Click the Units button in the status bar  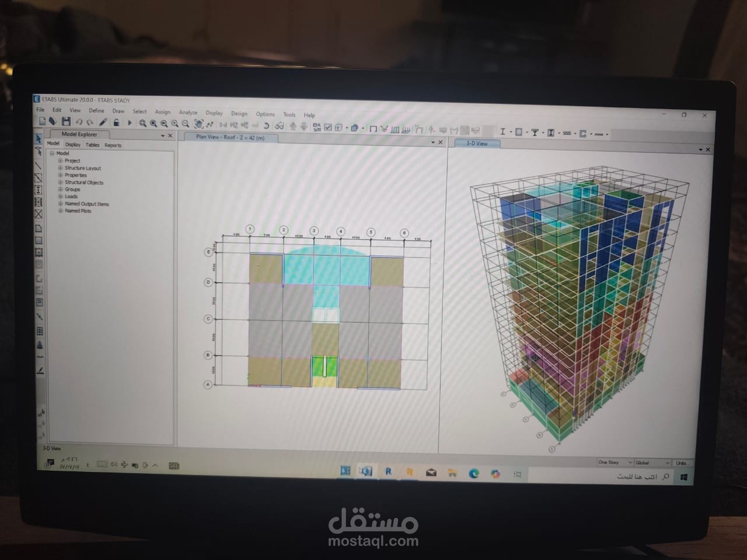tap(680, 462)
